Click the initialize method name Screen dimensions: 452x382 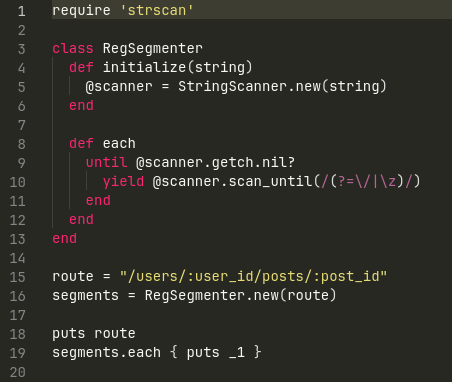click(144, 67)
